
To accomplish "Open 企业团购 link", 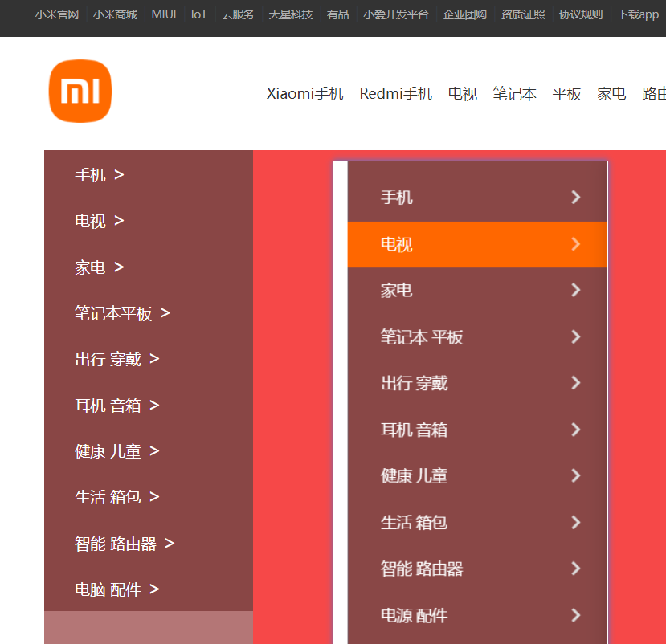I will (464, 15).
